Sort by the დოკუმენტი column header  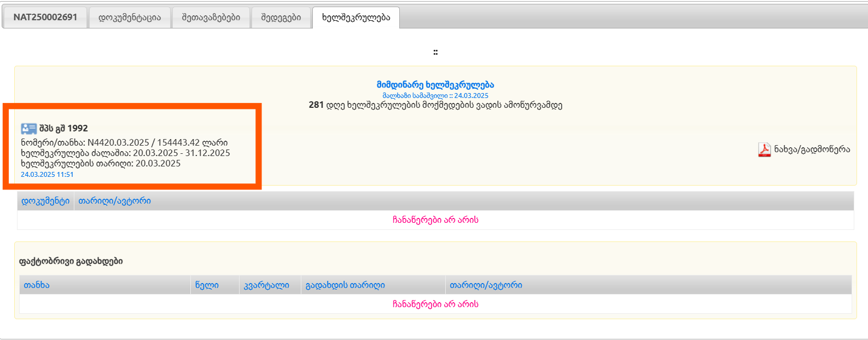(x=45, y=201)
